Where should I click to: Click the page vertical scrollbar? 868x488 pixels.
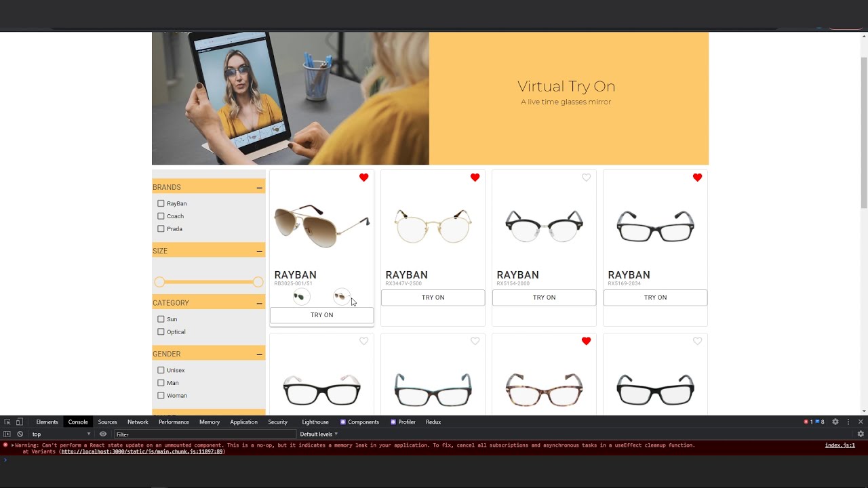coord(863,132)
